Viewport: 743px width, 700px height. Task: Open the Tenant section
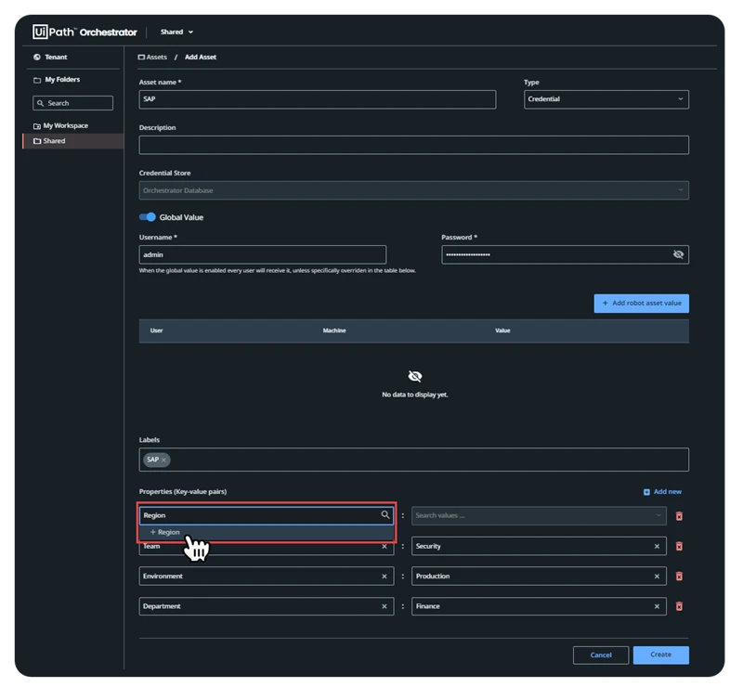pos(50,57)
